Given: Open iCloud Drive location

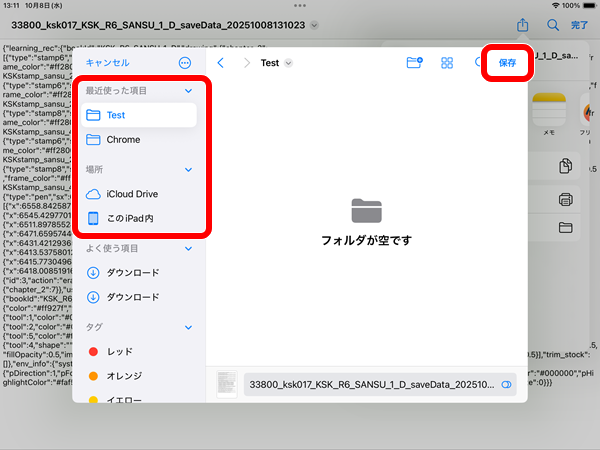Looking at the screenshot, I should click(x=139, y=194).
